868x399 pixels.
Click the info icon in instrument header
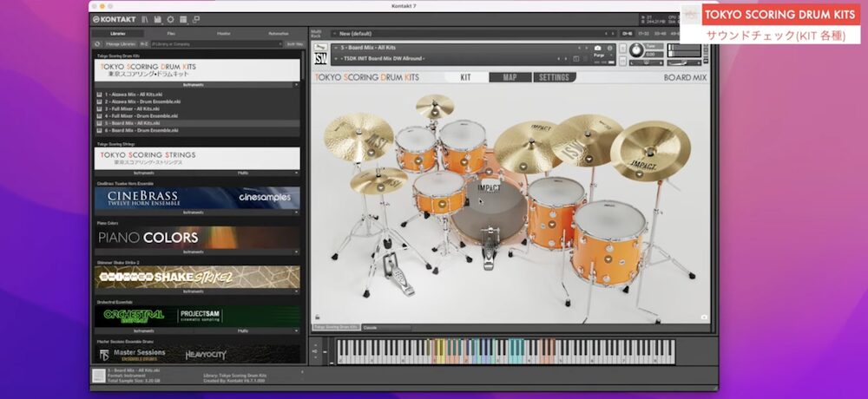(x=610, y=49)
